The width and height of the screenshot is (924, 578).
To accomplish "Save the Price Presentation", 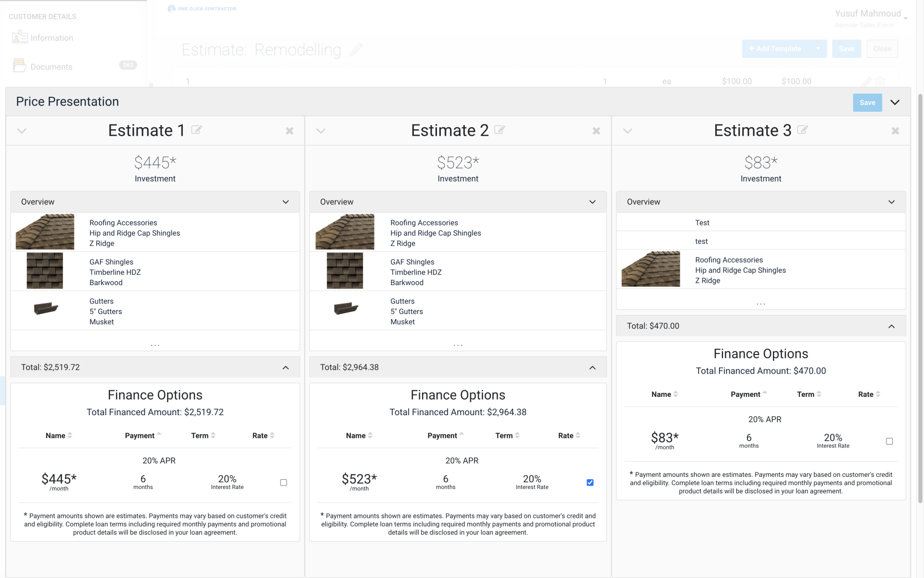I will 867,102.
